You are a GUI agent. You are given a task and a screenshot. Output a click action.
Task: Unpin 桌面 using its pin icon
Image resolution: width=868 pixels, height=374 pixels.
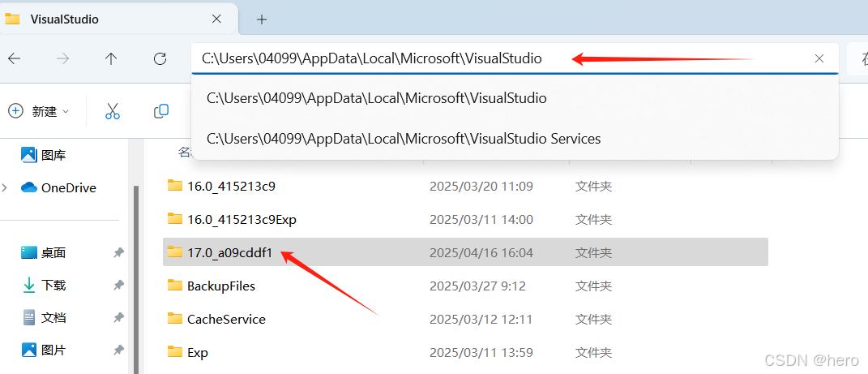click(118, 252)
